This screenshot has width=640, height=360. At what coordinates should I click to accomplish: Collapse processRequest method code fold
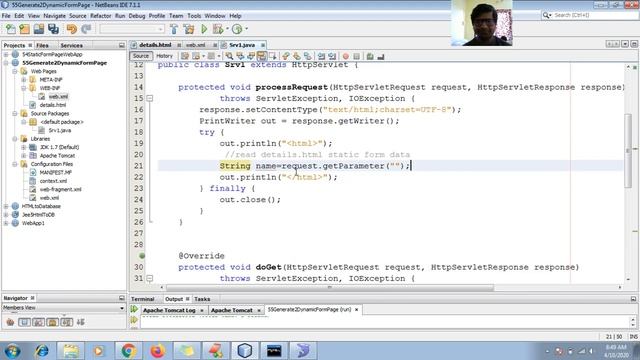click(x=150, y=98)
